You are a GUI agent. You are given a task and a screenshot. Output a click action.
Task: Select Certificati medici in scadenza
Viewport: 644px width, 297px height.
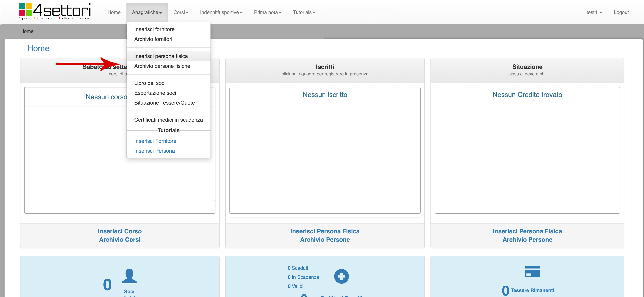pyautogui.click(x=168, y=120)
